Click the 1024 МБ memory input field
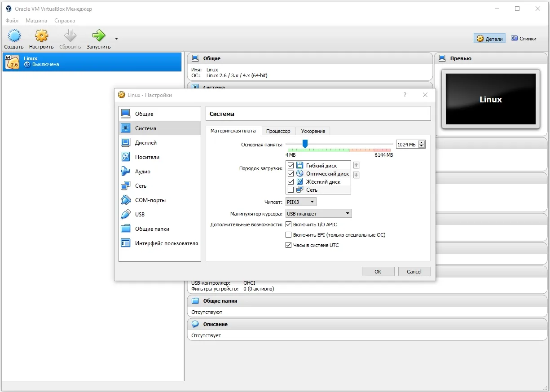This screenshot has width=550, height=392. coord(407,144)
